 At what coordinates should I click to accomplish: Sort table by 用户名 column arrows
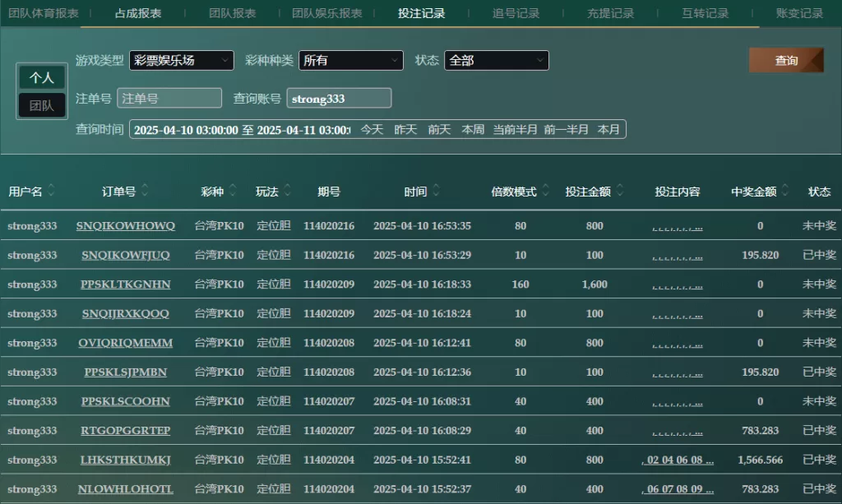coord(51,191)
